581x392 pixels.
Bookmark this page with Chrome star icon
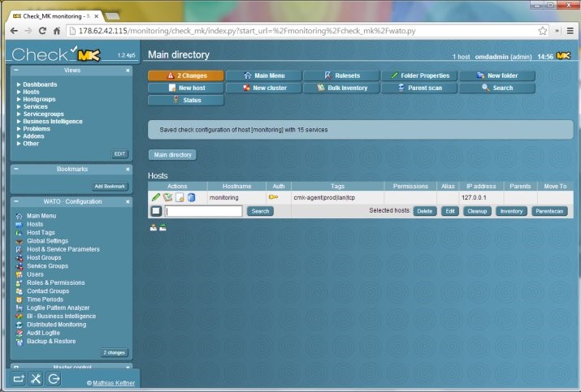[542, 30]
